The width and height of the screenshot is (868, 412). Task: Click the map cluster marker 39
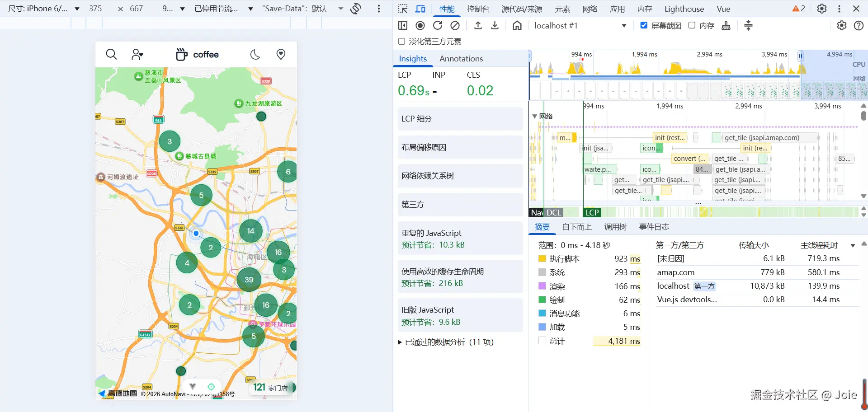click(249, 280)
